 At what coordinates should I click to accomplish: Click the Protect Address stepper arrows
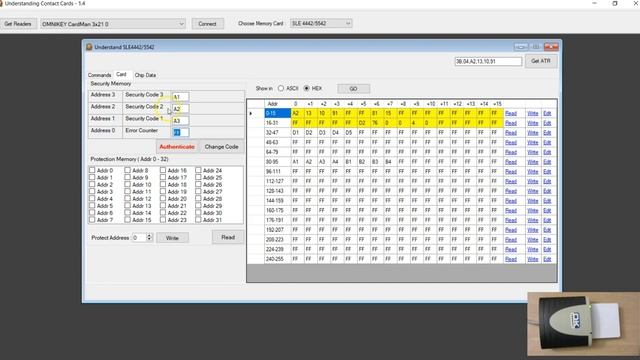(x=149, y=238)
